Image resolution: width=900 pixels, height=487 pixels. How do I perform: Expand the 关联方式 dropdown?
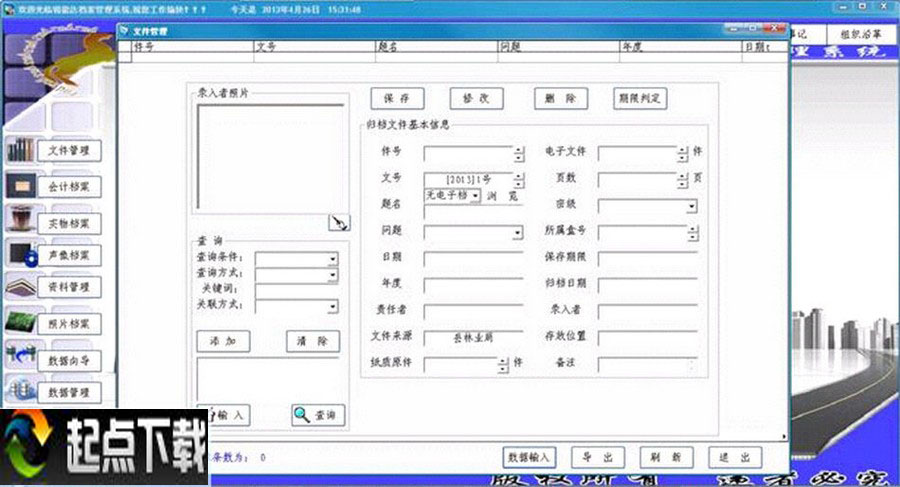click(332, 307)
